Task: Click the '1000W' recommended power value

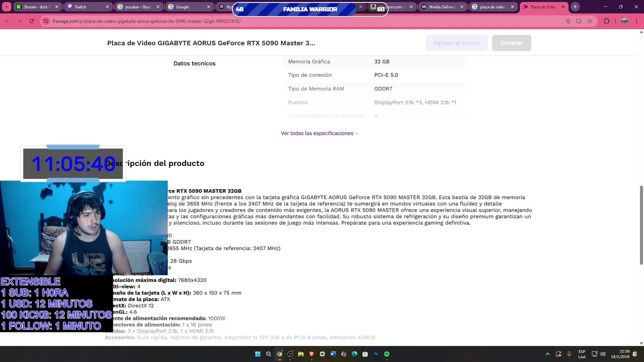Action: tap(217, 318)
